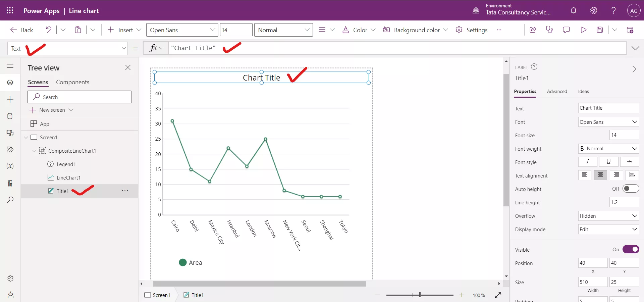The height and width of the screenshot is (302, 644).
Task: Select the Data sources icon in sidebar
Action: 10,116
